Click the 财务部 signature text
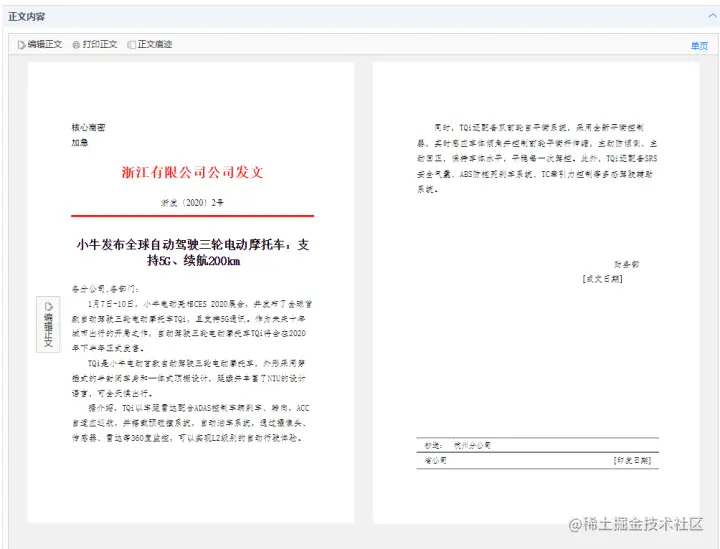 pos(627,264)
